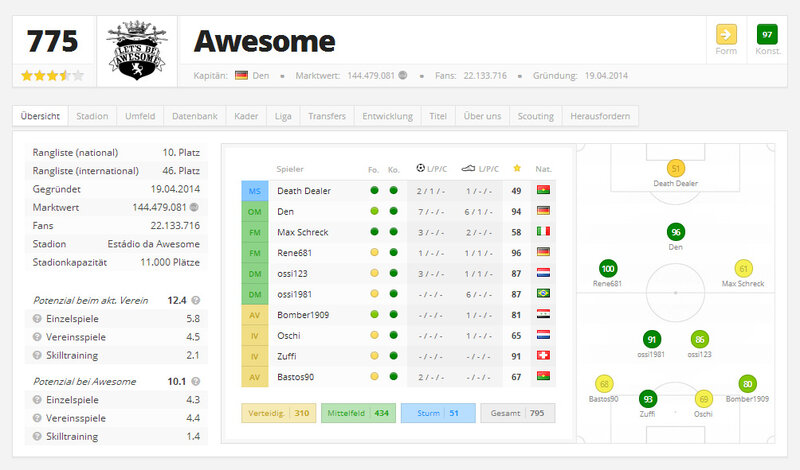Image resolution: width=800 pixels, height=470 pixels.
Task: Click the Sturm 51 summary box
Action: [438, 413]
